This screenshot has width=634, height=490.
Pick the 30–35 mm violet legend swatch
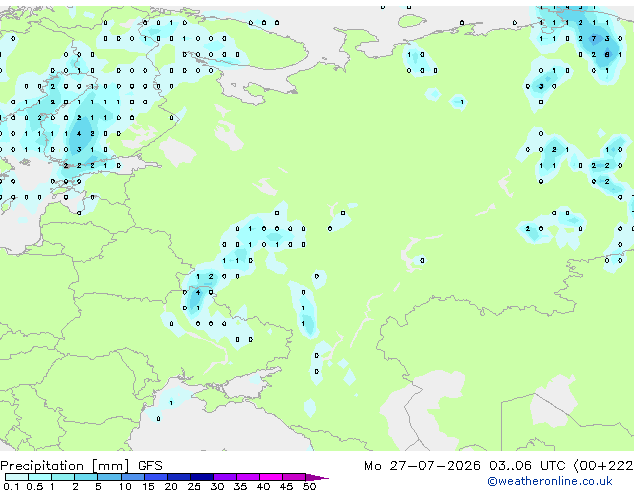click(x=224, y=477)
